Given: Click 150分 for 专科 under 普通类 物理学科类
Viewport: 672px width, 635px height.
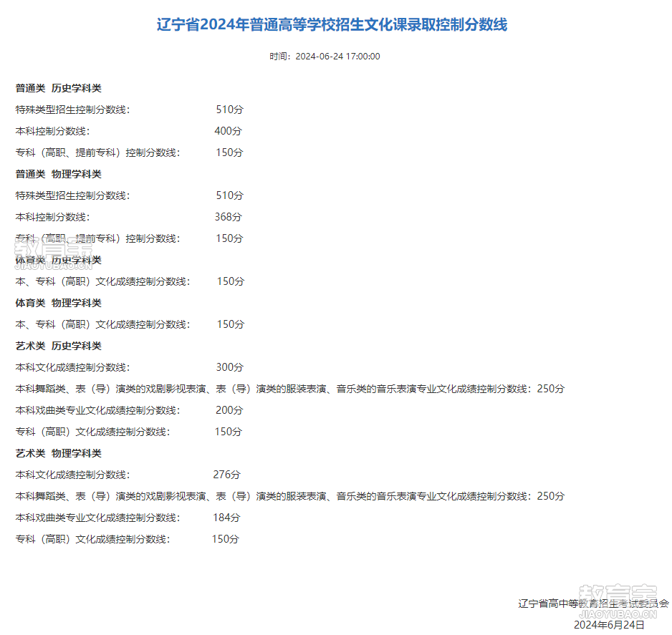Looking at the screenshot, I should [x=229, y=238].
